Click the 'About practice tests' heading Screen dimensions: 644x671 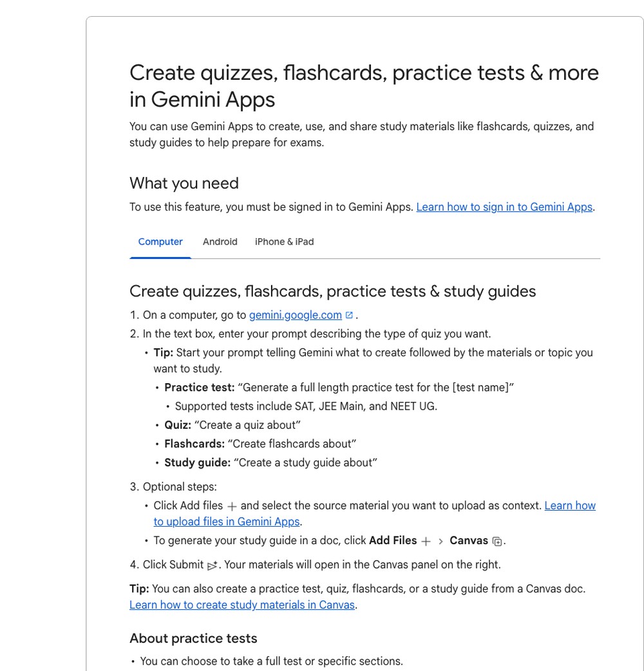tap(193, 638)
